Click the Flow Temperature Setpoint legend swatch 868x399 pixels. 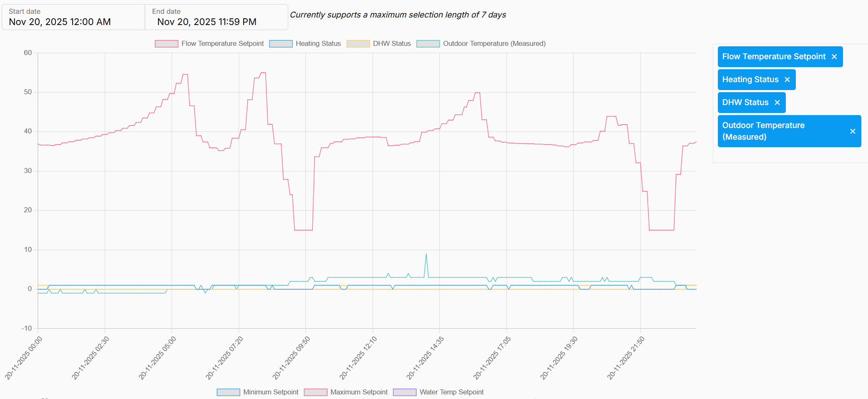(166, 44)
